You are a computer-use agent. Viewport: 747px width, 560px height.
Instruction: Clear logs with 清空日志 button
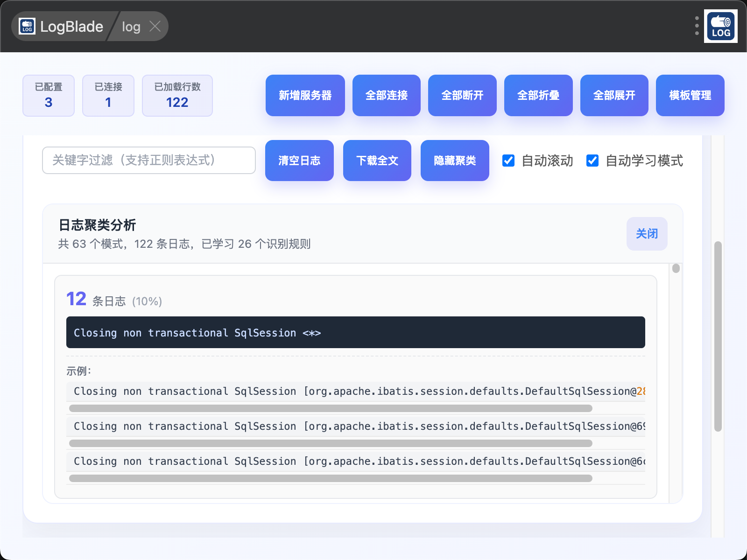[299, 161]
